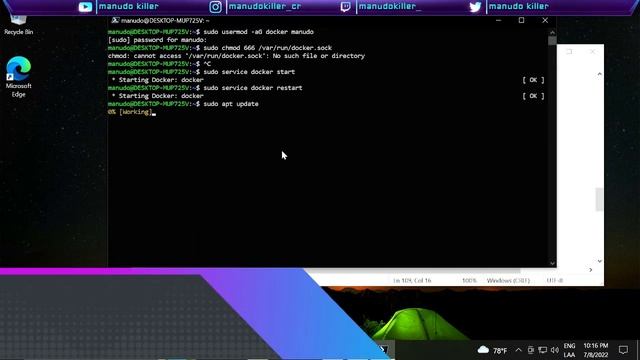This screenshot has width=640, height=360.
Task: Click the 78°F weather temperature
Action: coord(500,351)
